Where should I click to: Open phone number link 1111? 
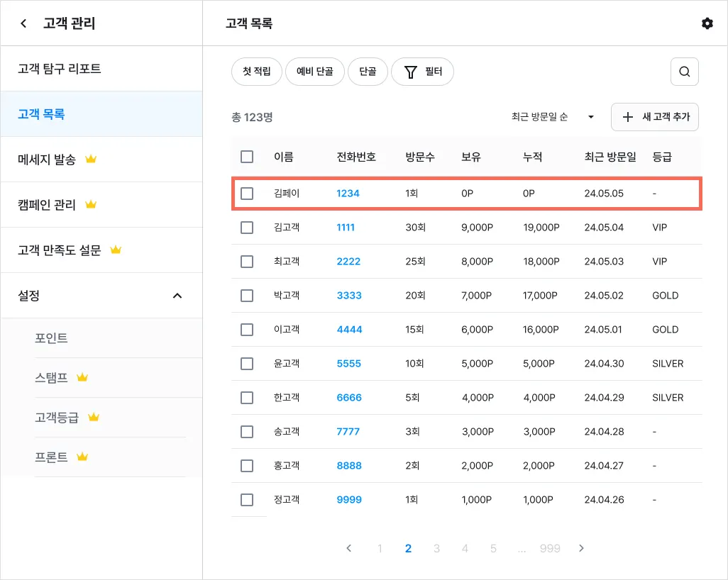346,228
